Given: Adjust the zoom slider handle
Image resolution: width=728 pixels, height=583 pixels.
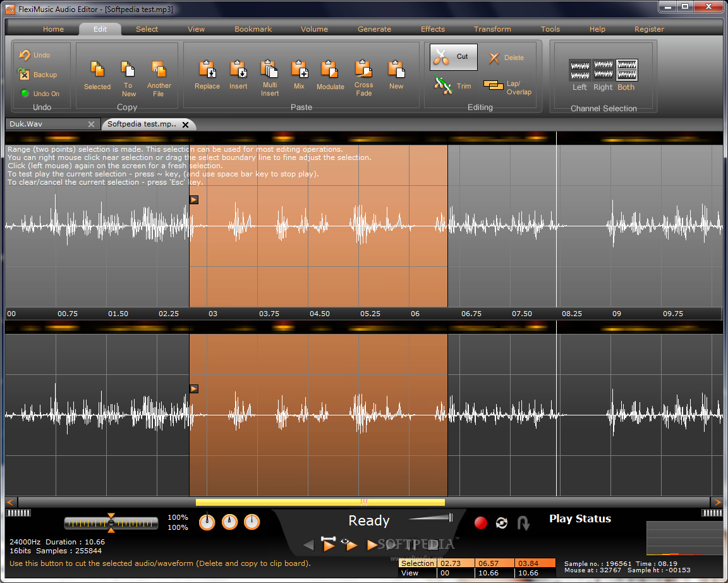Looking at the screenshot, I should [111, 523].
